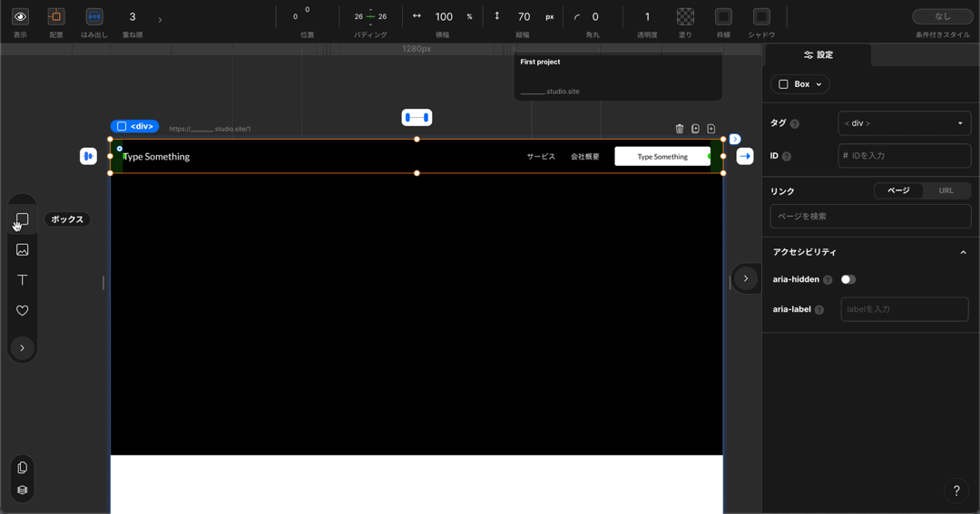Click the ページを検索 search field
Viewport: 980px width, 514px height.
870,216
